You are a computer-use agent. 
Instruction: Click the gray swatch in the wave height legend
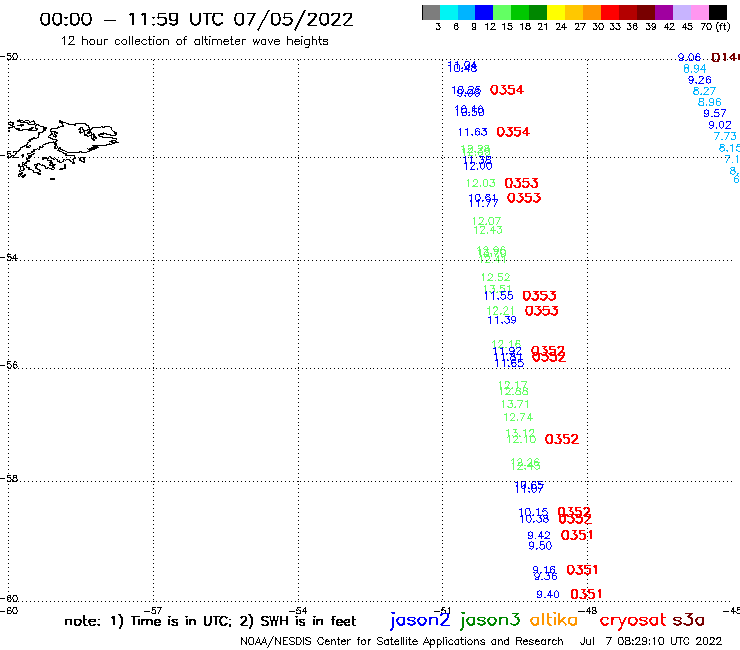click(x=431, y=12)
